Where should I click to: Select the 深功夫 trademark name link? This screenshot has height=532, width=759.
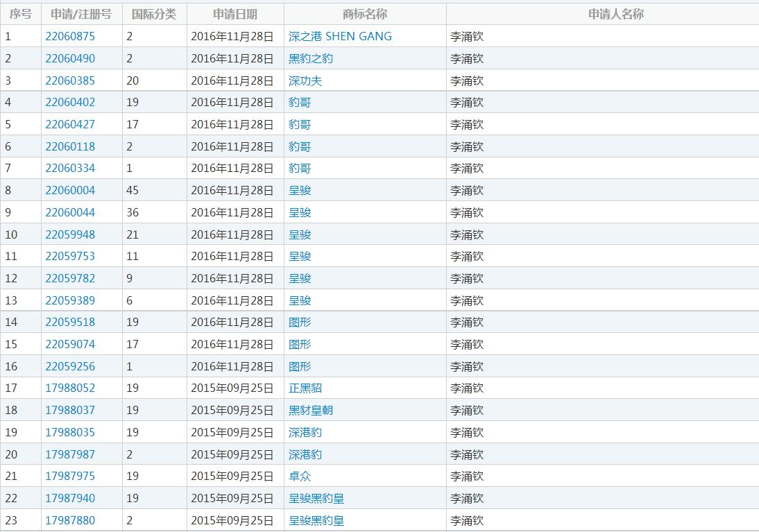305,80
